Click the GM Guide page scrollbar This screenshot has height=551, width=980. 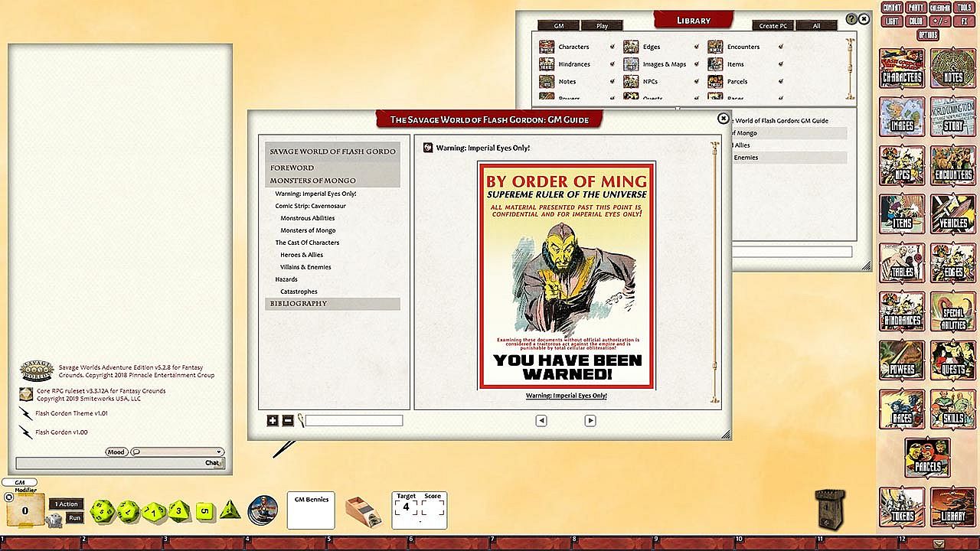[x=715, y=272]
